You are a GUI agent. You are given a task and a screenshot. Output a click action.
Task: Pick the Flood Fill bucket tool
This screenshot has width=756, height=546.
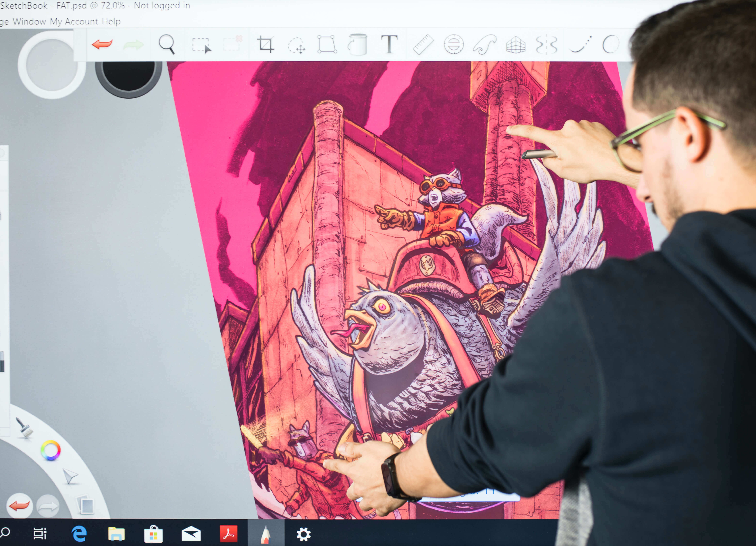click(x=358, y=44)
